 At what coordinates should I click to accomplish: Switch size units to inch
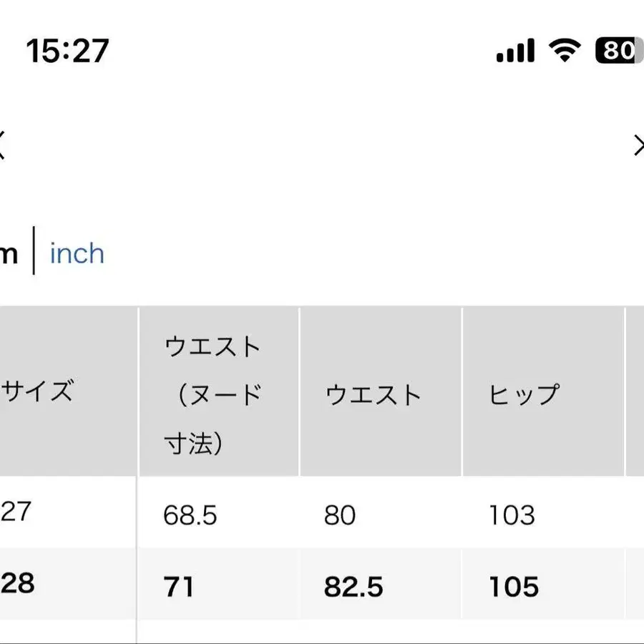click(77, 254)
